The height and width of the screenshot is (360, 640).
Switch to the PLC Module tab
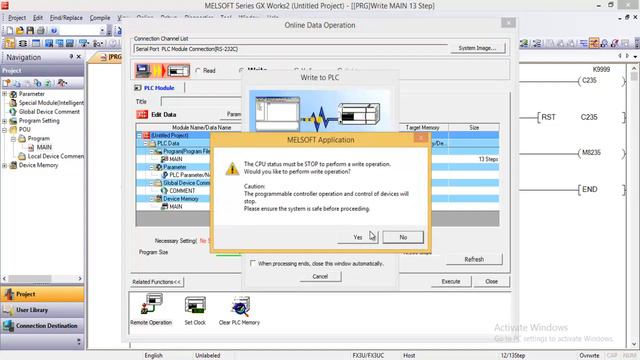(x=159, y=88)
